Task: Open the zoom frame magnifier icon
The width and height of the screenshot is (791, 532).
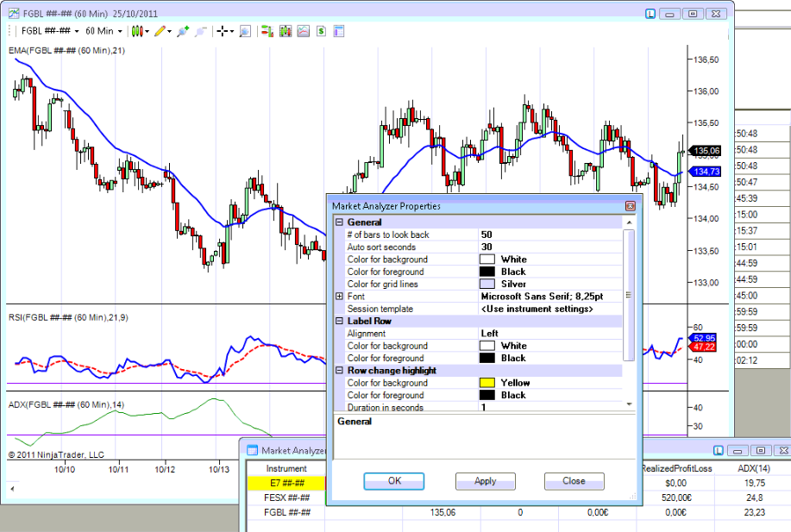Action: (245, 31)
